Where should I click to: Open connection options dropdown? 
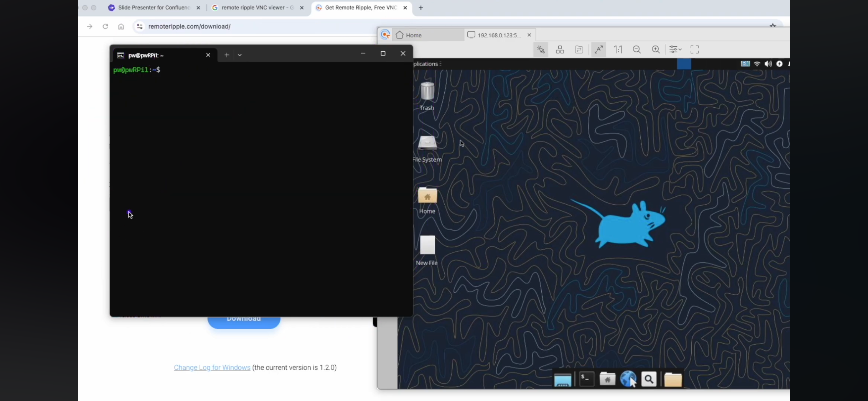675,50
